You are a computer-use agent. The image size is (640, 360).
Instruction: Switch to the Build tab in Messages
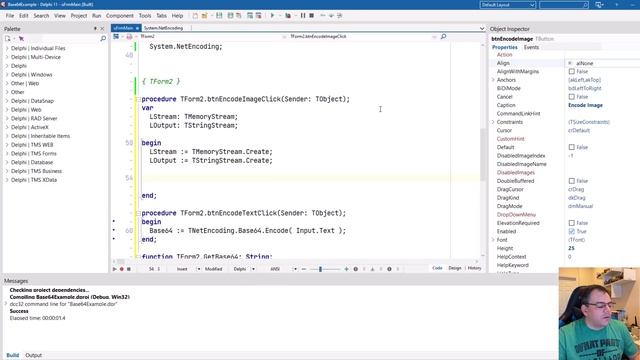tap(13, 355)
